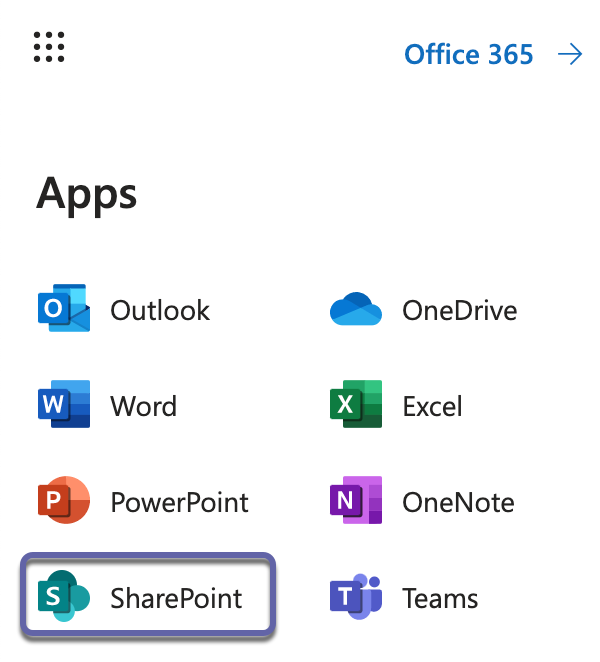Image resolution: width=600 pixels, height=662 pixels.
Task: Open the Office 365 link
Action: (469, 54)
